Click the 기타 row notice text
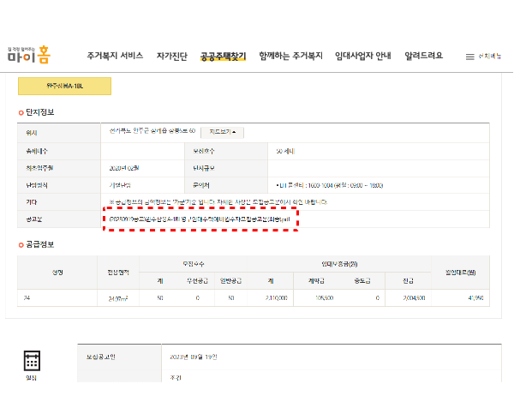This screenshot has width=514, height=420. pos(218,202)
